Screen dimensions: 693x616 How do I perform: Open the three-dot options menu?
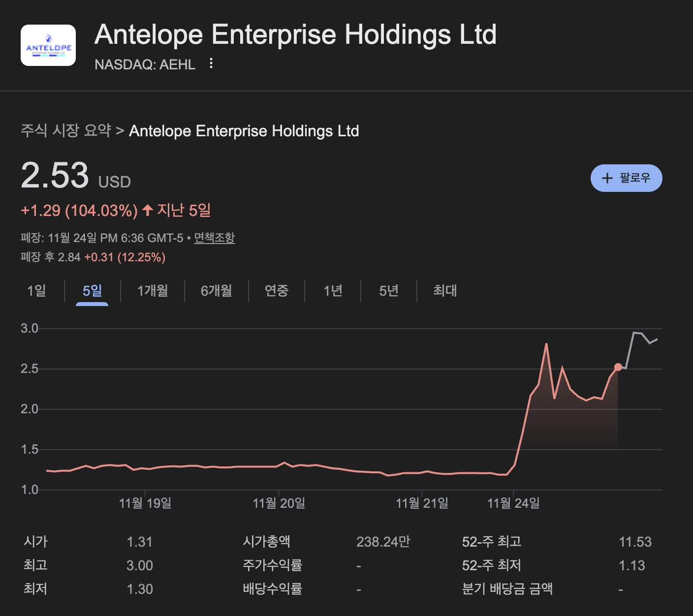point(211,63)
